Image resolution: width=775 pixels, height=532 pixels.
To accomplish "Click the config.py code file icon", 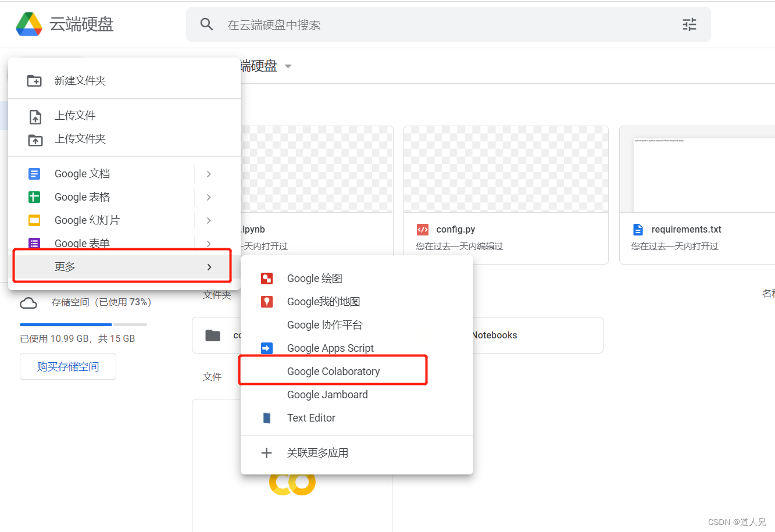I will [423, 230].
